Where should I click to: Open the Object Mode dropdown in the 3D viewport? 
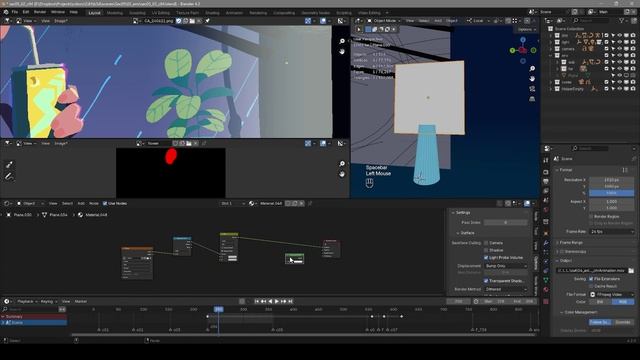tap(384, 20)
